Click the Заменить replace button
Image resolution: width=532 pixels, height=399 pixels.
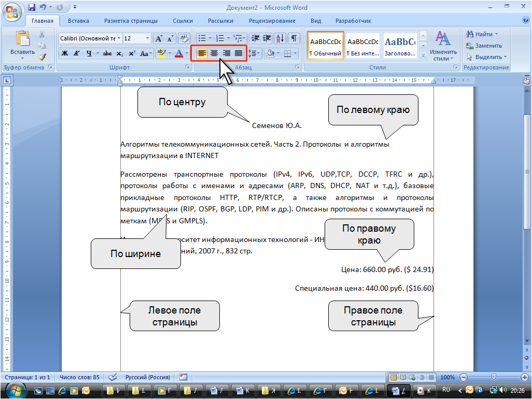pos(484,46)
